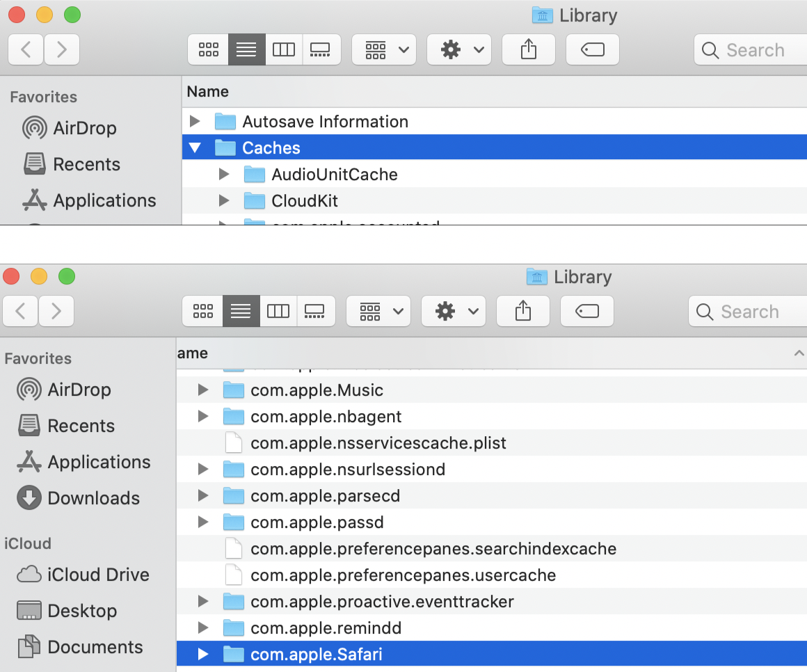807x672 pixels.
Task: Expand the Autosave Information folder
Action: pos(195,122)
